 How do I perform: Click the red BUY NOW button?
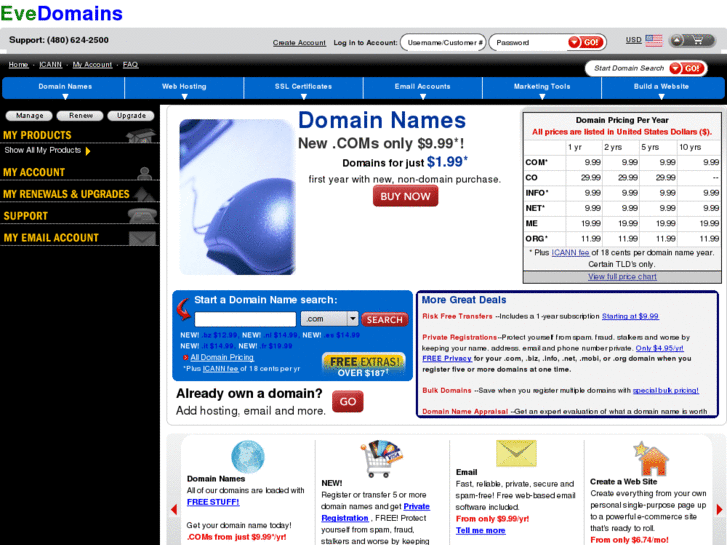(x=405, y=196)
